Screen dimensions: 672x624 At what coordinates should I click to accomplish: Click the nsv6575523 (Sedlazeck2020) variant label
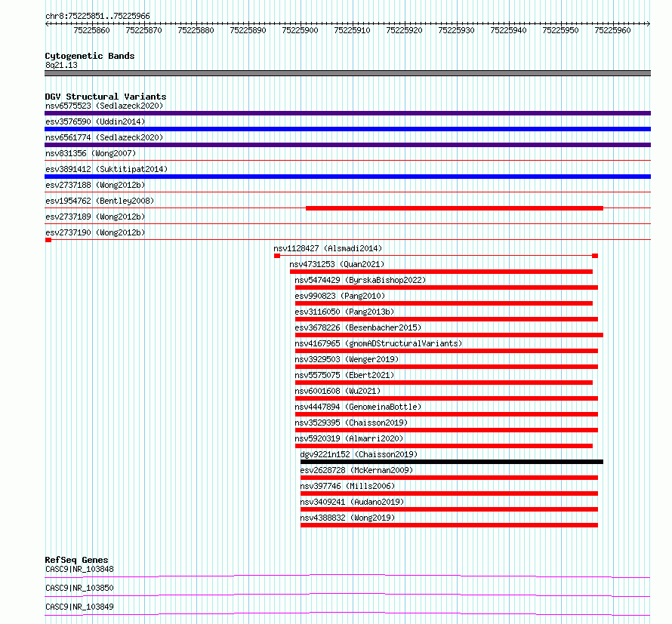104,106
